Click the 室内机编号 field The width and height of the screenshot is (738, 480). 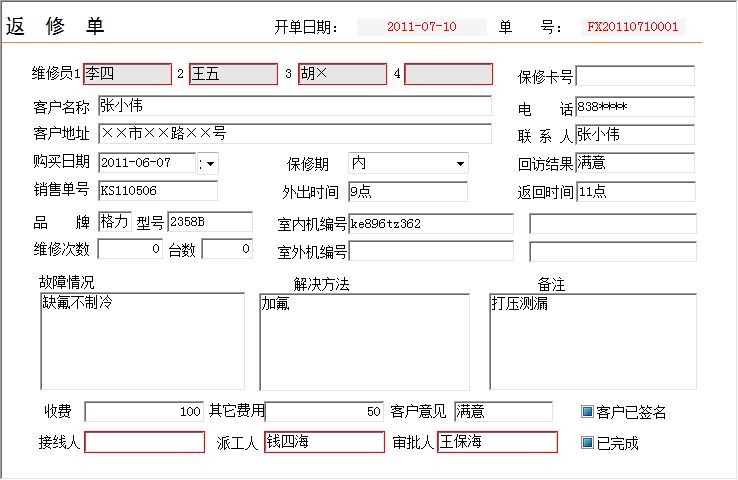pos(431,223)
